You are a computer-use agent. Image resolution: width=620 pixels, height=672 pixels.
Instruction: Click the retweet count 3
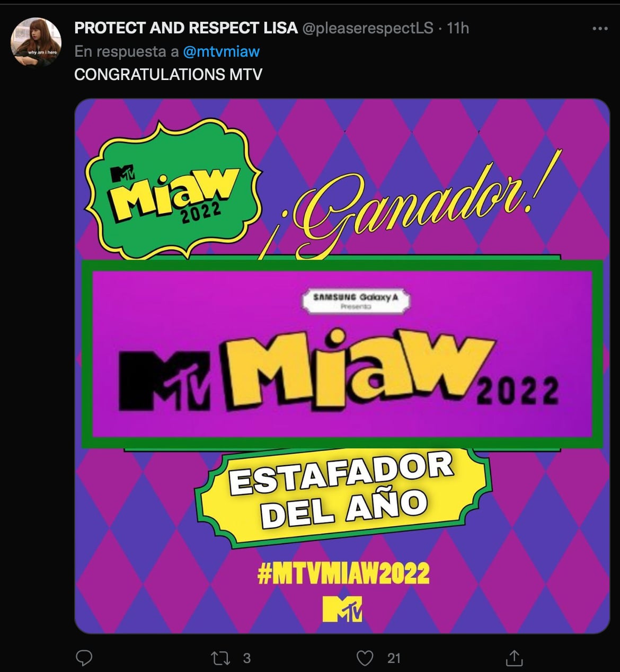pos(246,658)
